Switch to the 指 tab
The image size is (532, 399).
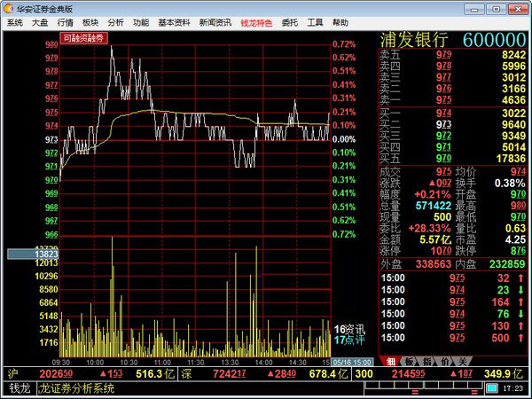(x=426, y=361)
